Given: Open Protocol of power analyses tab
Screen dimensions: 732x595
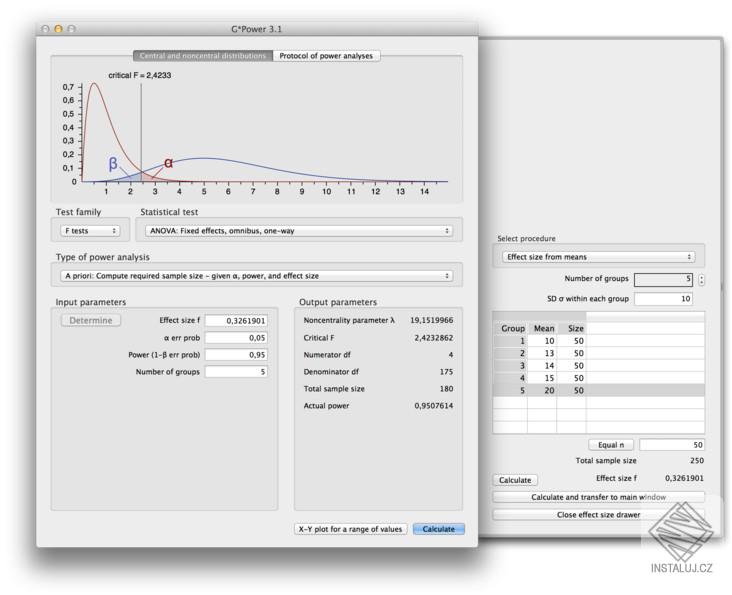Looking at the screenshot, I should (326, 56).
